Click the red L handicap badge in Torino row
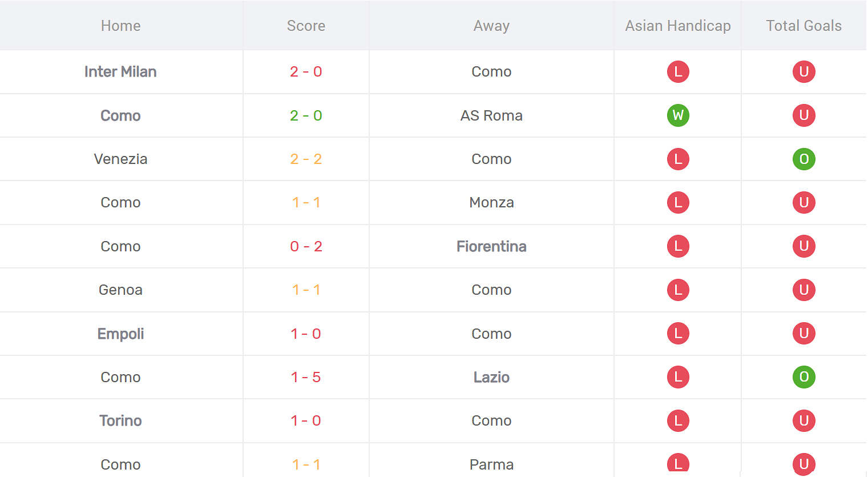This screenshot has width=868, height=477. pos(678,421)
